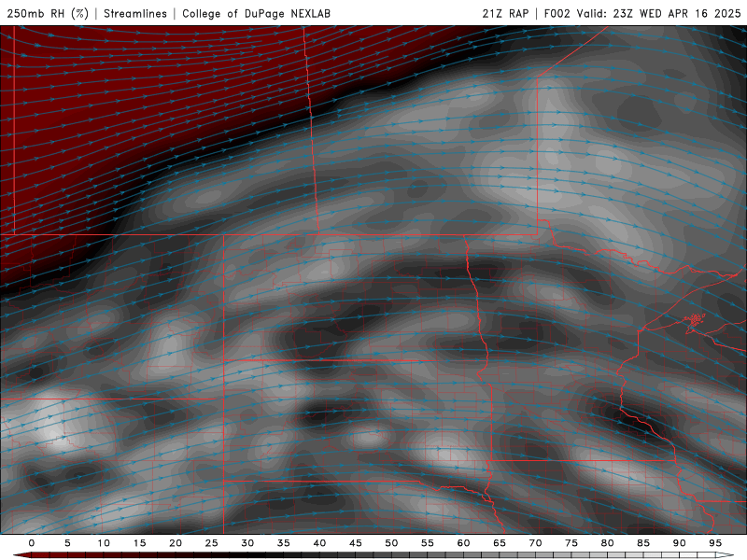The height and width of the screenshot is (560, 747).
Task: Click the '25' colorbar label
Action: click(x=211, y=543)
